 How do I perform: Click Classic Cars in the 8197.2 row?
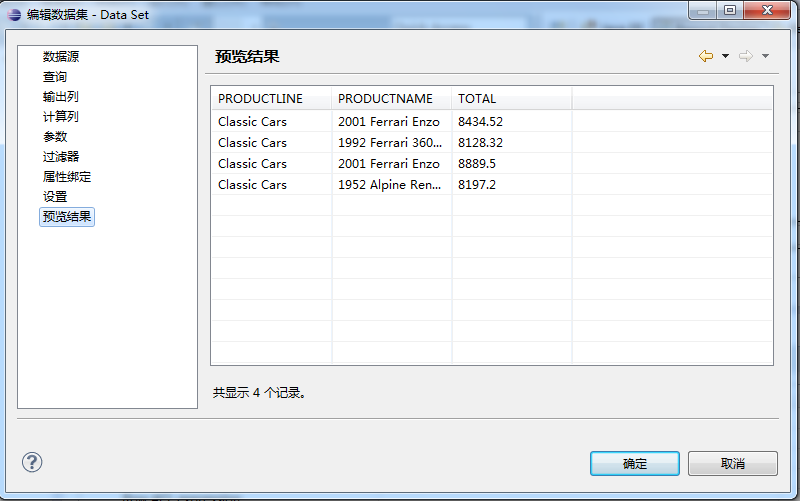[271, 184]
